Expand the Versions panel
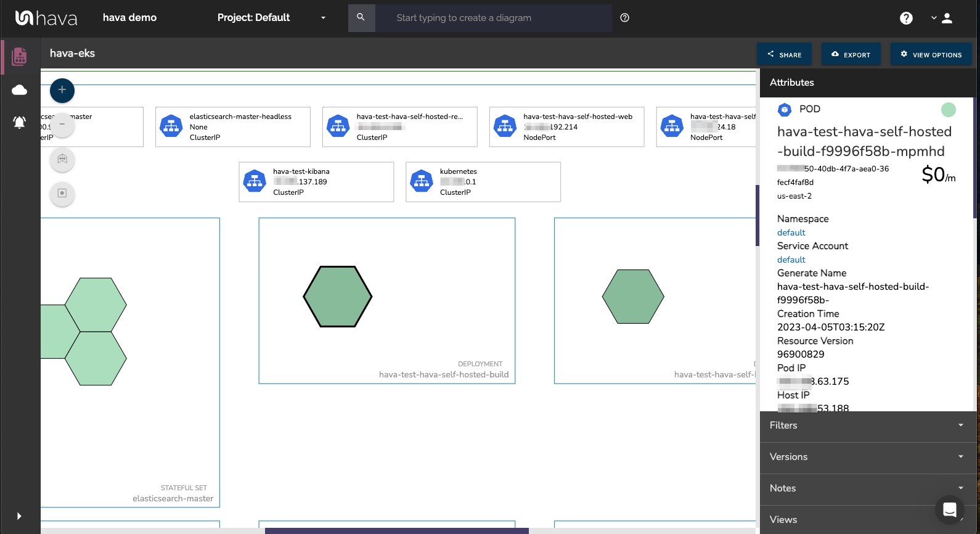This screenshot has height=534, width=980. pyautogui.click(x=867, y=457)
